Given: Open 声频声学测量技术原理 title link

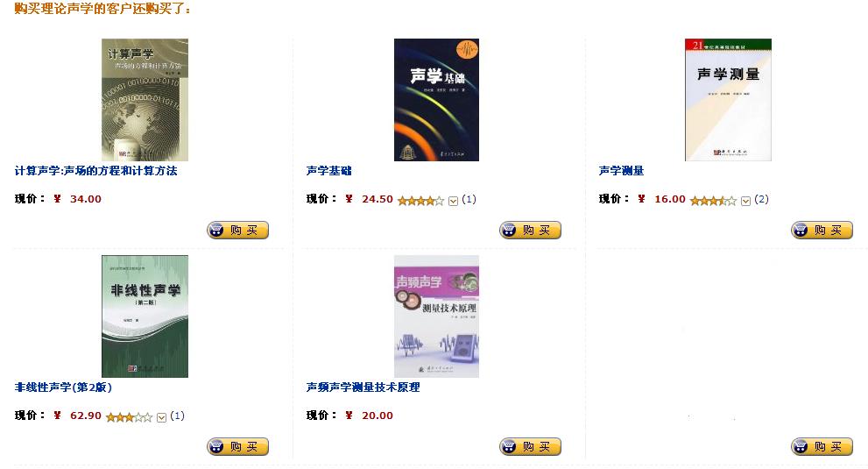Looking at the screenshot, I should tap(363, 387).
